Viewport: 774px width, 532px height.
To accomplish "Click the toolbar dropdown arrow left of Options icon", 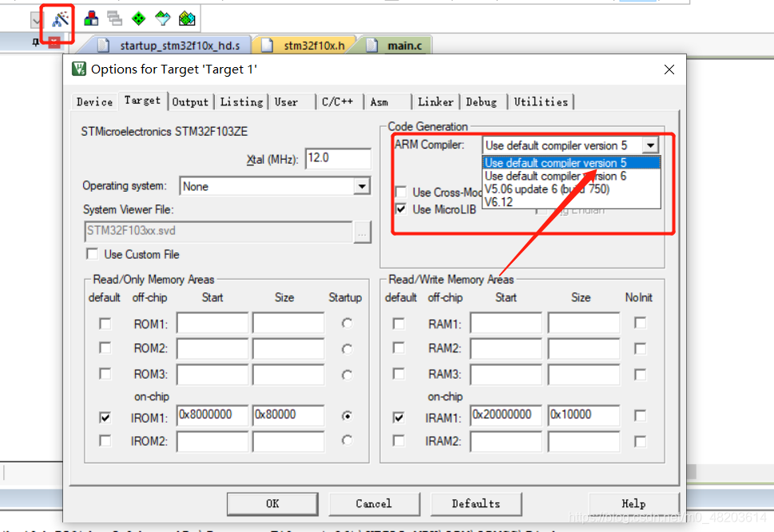I will coord(37,20).
